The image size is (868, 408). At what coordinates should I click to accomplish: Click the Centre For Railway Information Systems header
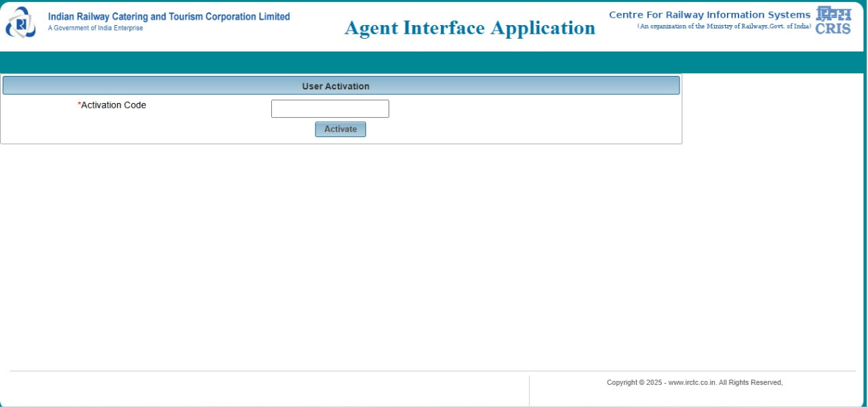tap(709, 14)
